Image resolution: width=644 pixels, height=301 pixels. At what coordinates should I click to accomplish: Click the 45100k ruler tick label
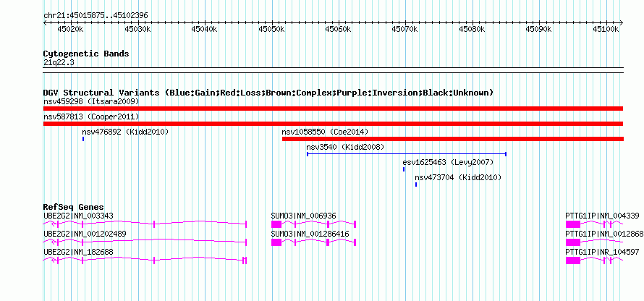point(606,30)
